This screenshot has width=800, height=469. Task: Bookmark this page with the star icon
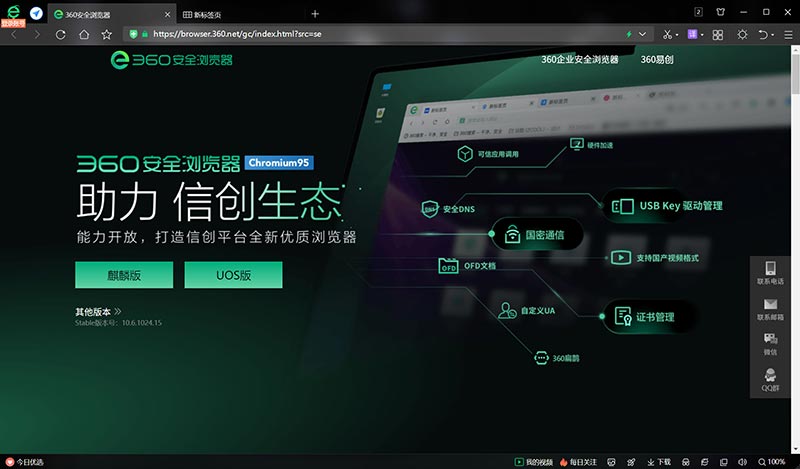[x=106, y=34]
